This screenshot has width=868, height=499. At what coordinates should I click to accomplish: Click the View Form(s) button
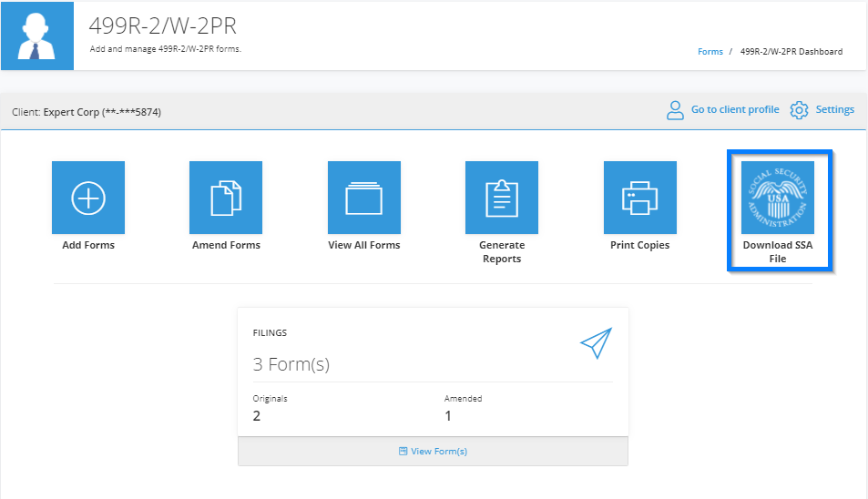[433, 452]
